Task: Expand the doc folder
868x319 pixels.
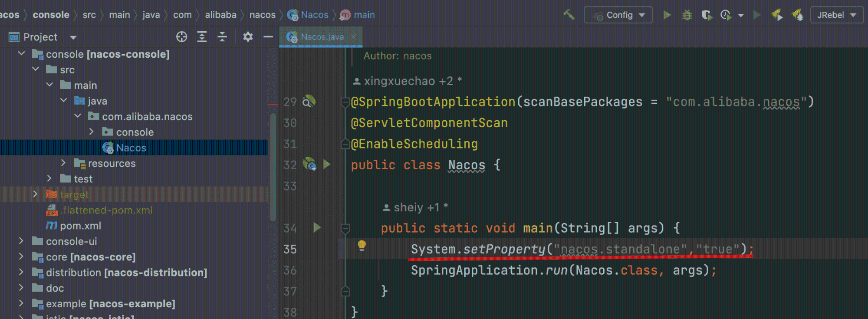Action: tap(21, 288)
